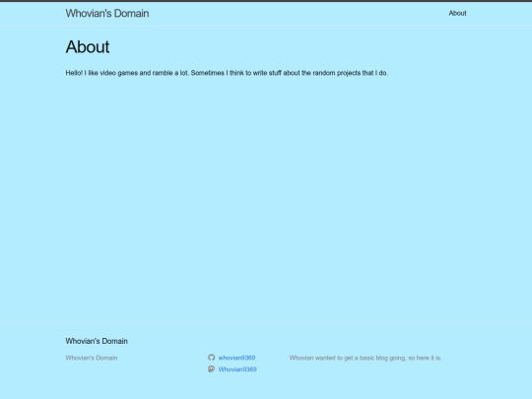The height and width of the screenshot is (399, 532).
Task: Click the GitHub octocat icon in footer
Action: [212, 358]
